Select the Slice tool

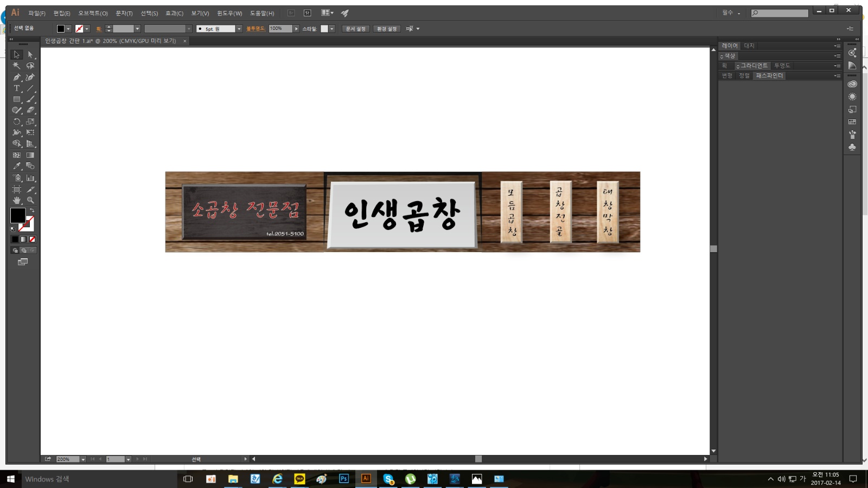point(30,189)
